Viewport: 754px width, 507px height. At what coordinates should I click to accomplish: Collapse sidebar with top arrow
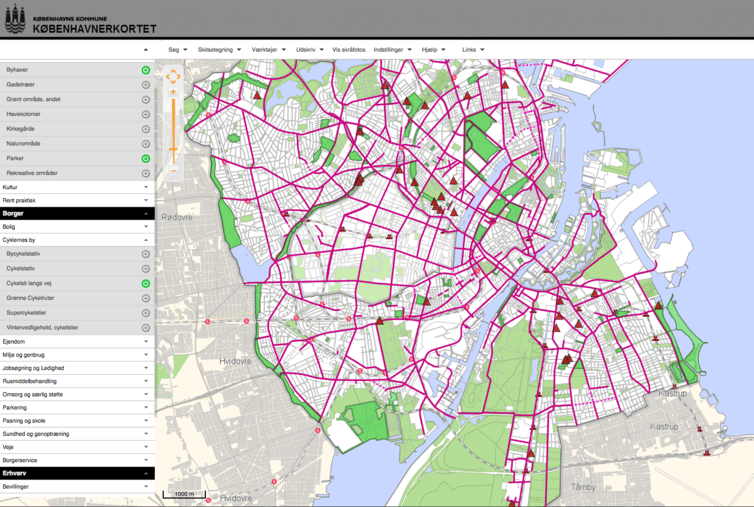146,50
